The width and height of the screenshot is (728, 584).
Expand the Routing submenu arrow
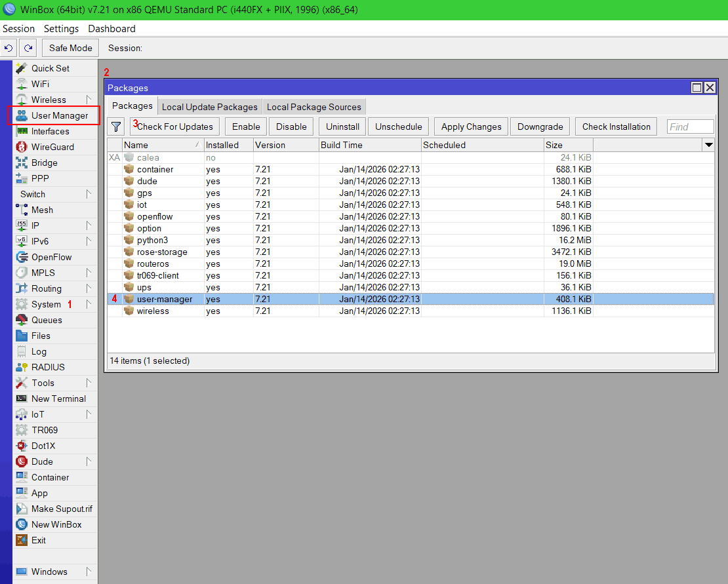coord(89,288)
